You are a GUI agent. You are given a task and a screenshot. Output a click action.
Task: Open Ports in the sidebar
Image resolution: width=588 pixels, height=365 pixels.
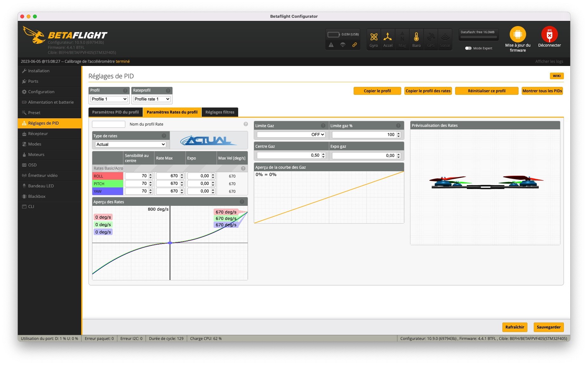49,81
